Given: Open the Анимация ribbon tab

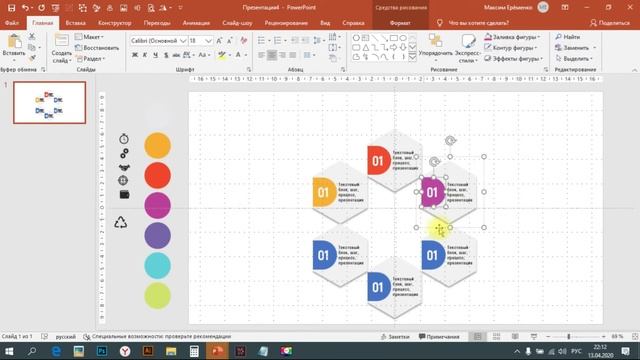Looking at the screenshot, I should [x=196, y=23].
